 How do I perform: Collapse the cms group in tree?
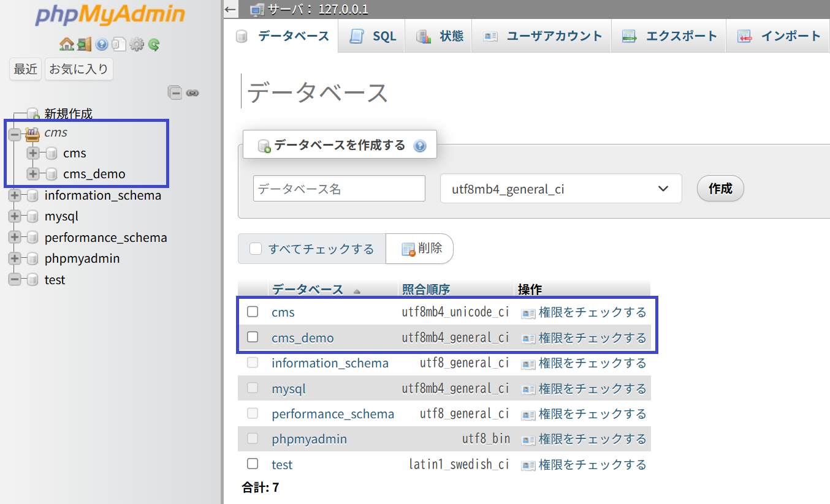pyautogui.click(x=15, y=133)
